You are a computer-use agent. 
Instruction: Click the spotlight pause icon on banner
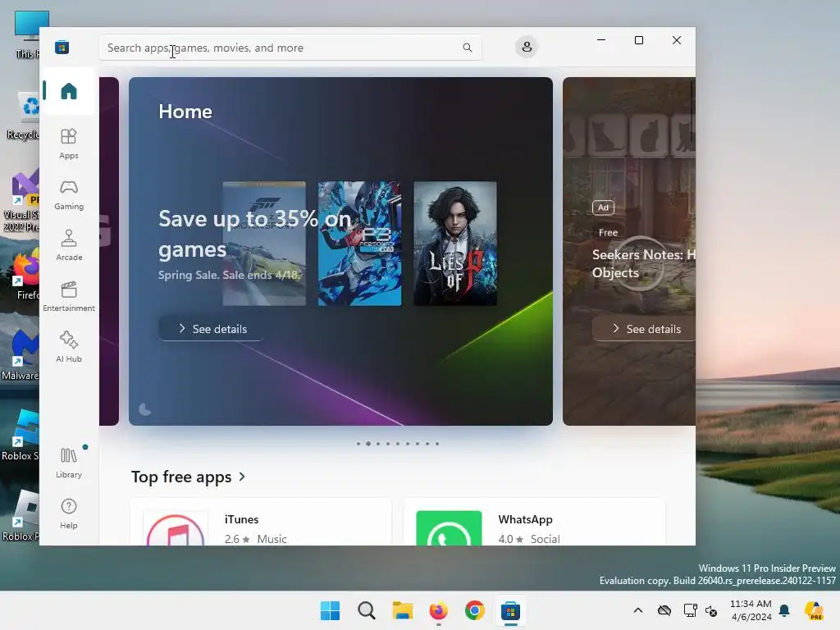144,410
